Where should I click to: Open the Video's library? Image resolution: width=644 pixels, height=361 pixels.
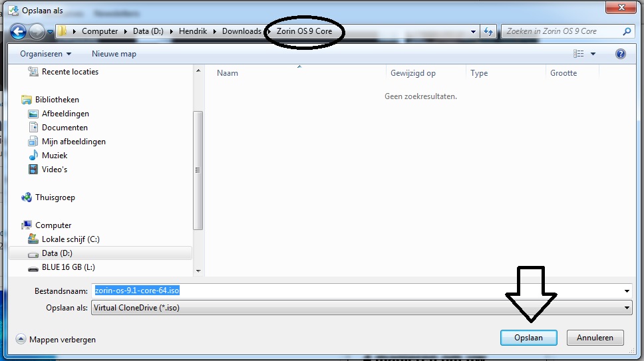pos(54,170)
